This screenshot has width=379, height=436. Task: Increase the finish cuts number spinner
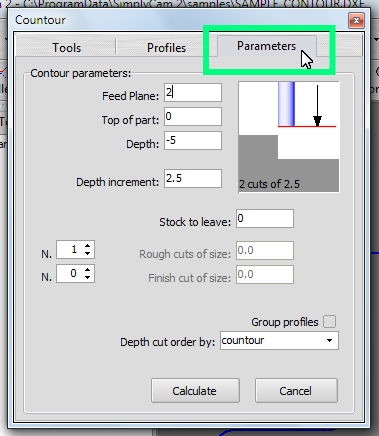[x=87, y=270]
